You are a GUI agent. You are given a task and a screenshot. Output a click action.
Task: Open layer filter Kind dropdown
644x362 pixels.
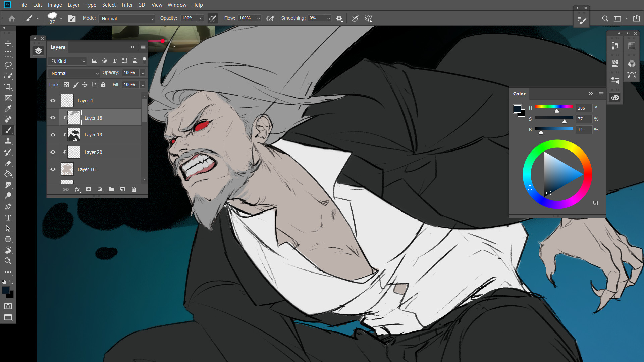coord(68,61)
